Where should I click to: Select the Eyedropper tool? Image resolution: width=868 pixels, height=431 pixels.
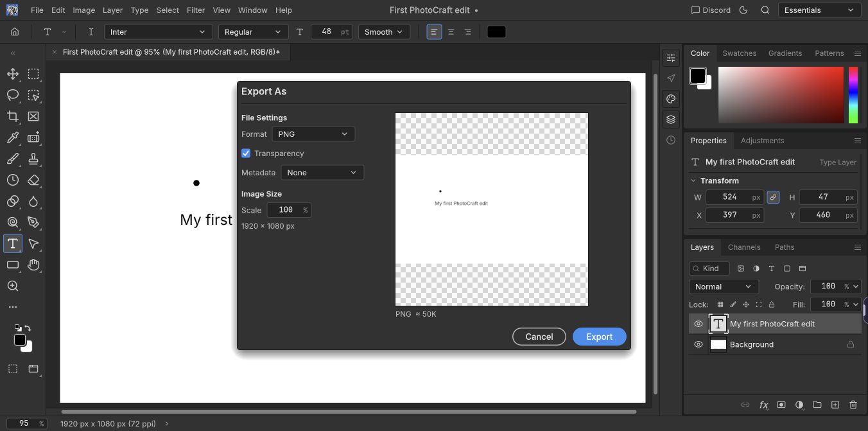[x=13, y=137]
